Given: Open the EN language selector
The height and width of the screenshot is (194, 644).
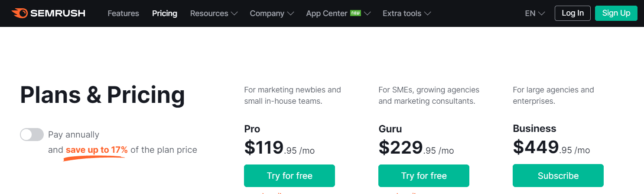Looking at the screenshot, I should click(535, 13).
